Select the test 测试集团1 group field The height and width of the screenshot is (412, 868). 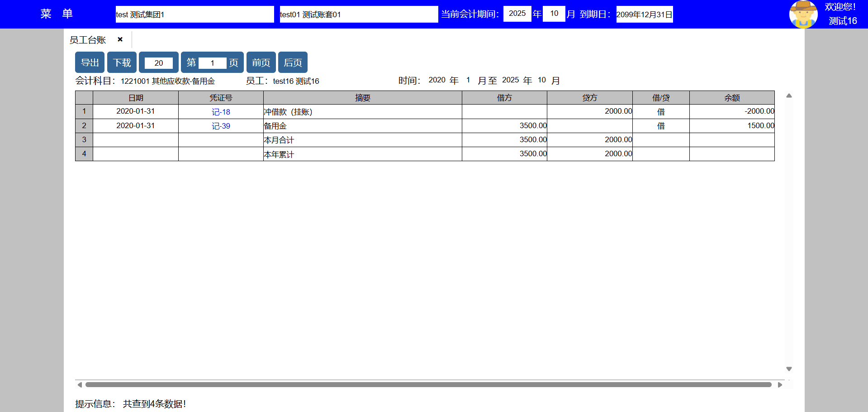[194, 14]
